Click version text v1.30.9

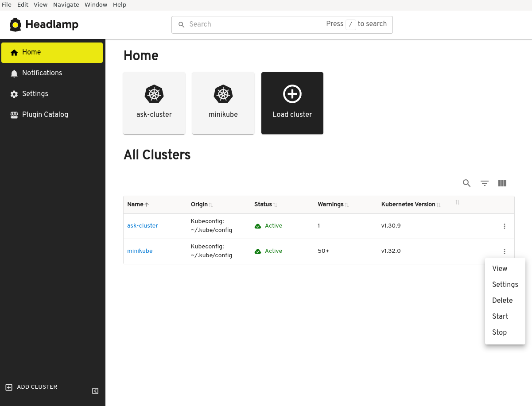pos(391,226)
